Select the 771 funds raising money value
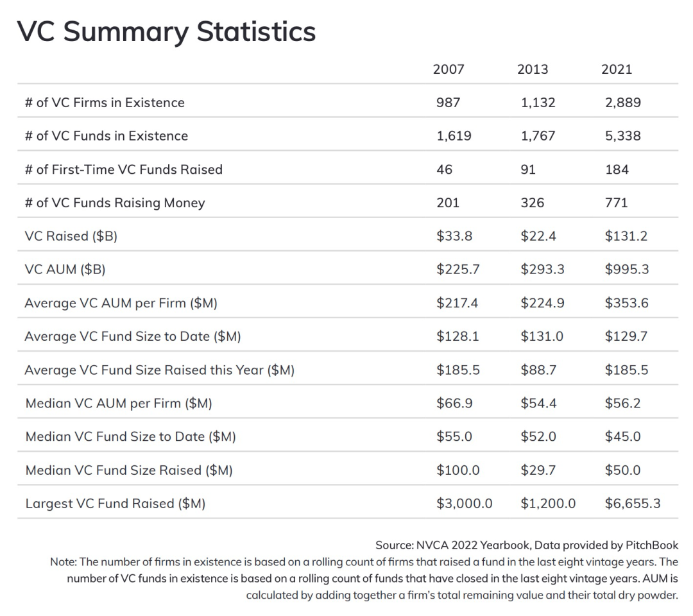The width and height of the screenshot is (693, 616). tap(616, 203)
